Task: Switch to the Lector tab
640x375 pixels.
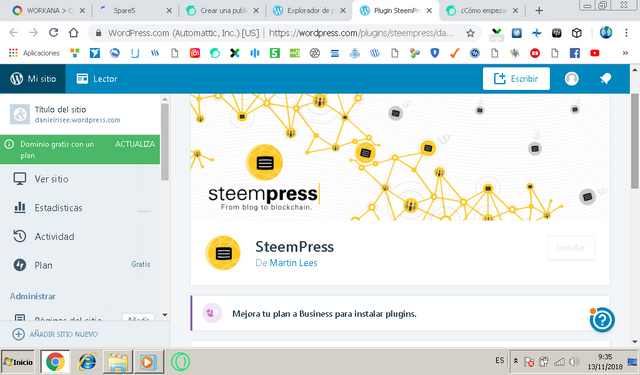Action: pos(97,79)
